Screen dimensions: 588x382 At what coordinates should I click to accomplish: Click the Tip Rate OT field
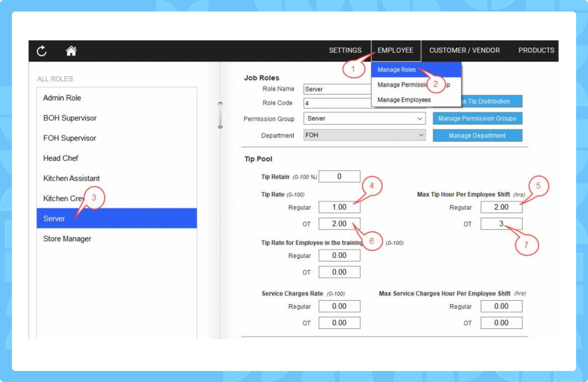[339, 224]
